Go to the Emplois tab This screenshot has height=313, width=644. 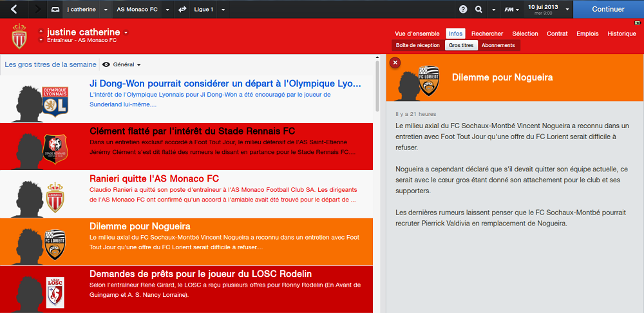(x=587, y=33)
